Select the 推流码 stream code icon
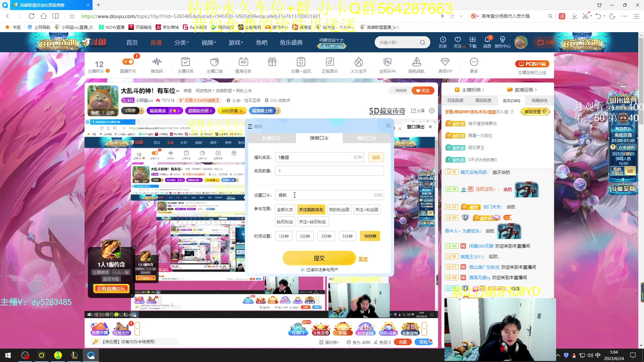 (157, 64)
